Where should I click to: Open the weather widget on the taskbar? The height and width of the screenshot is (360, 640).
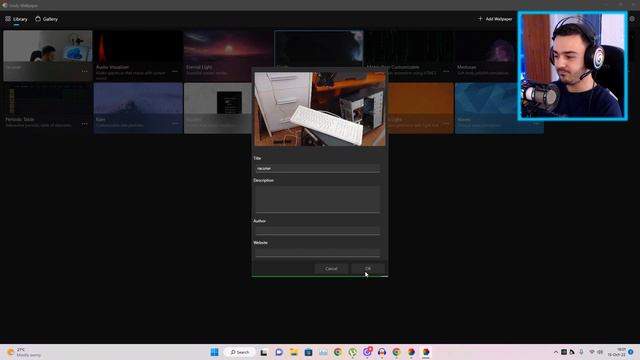(x=24, y=352)
